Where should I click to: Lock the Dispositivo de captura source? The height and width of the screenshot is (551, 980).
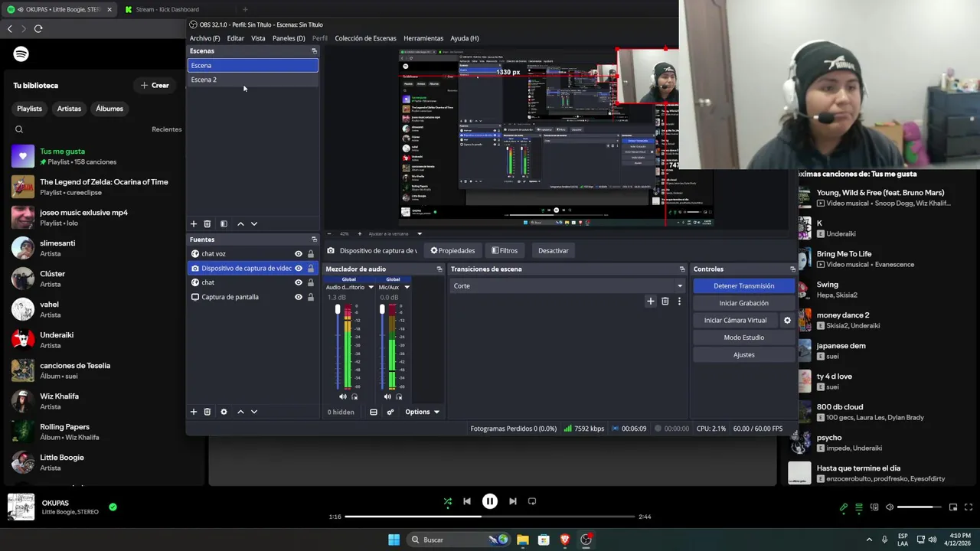311,269
